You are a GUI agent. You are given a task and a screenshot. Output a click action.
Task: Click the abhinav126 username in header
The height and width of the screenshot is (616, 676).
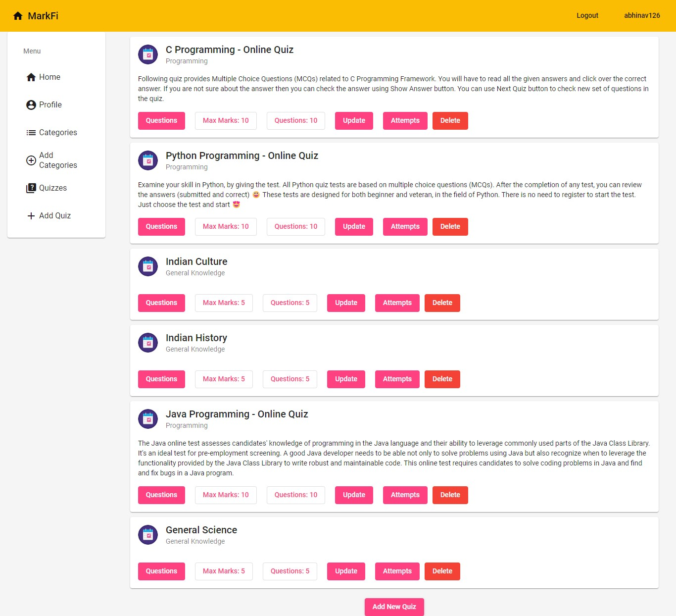tap(642, 15)
